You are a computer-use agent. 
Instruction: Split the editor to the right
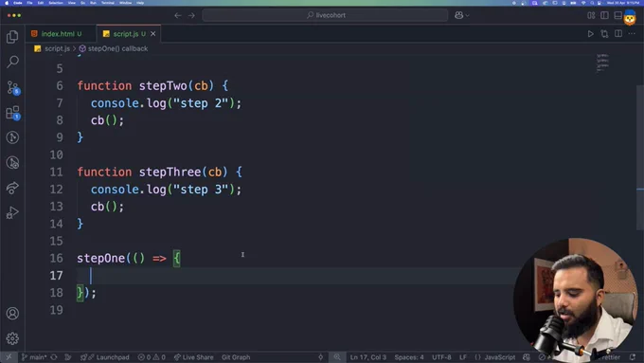click(x=618, y=34)
